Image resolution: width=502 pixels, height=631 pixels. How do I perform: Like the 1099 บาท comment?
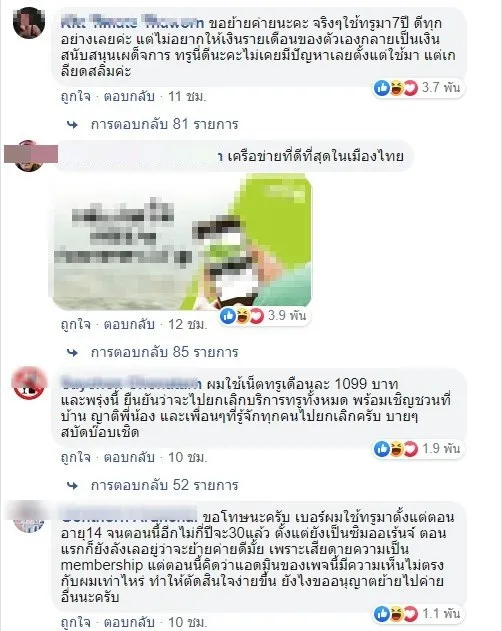[x=76, y=458]
